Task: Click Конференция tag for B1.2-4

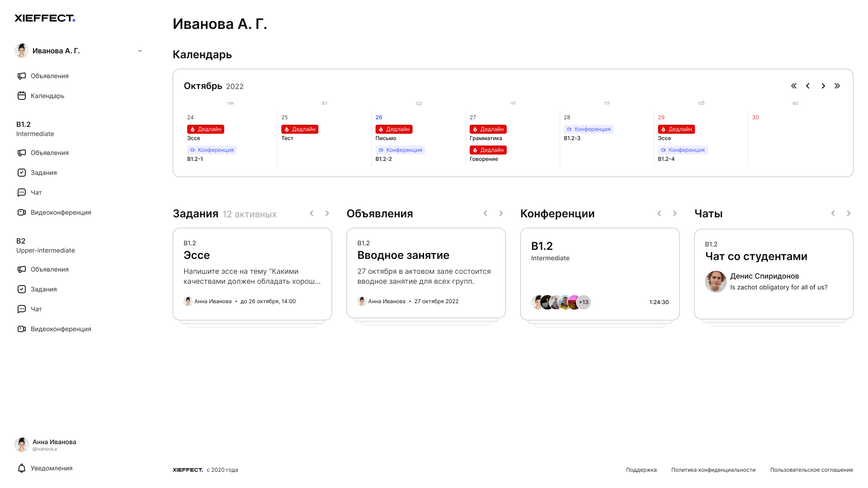Action: click(683, 150)
